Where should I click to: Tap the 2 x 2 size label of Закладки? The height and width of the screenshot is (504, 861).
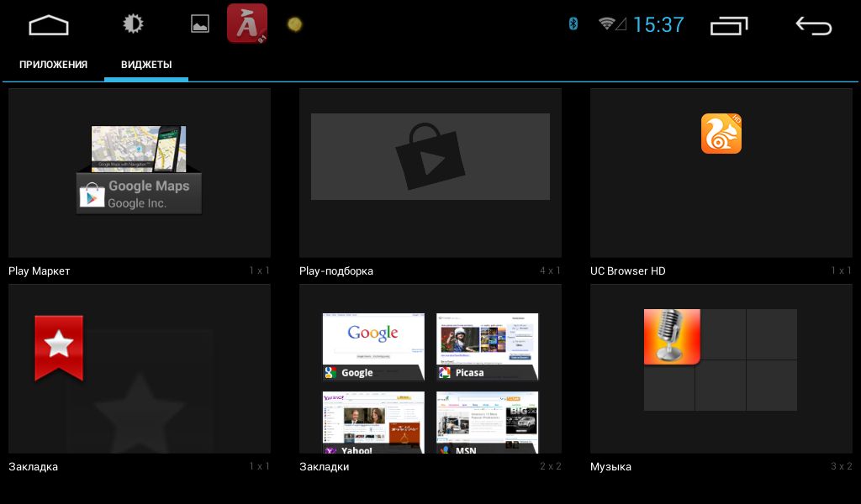(550, 466)
